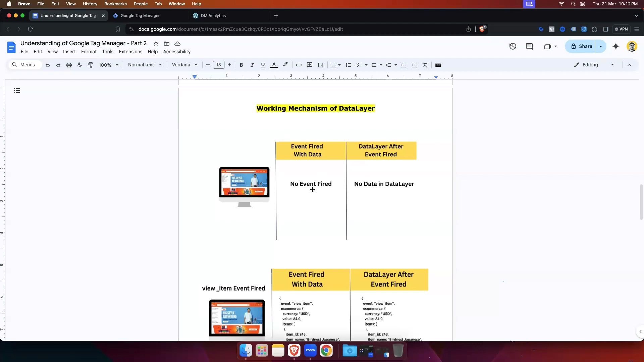Increase the paragraph indent
644x362 pixels.
coord(414,65)
